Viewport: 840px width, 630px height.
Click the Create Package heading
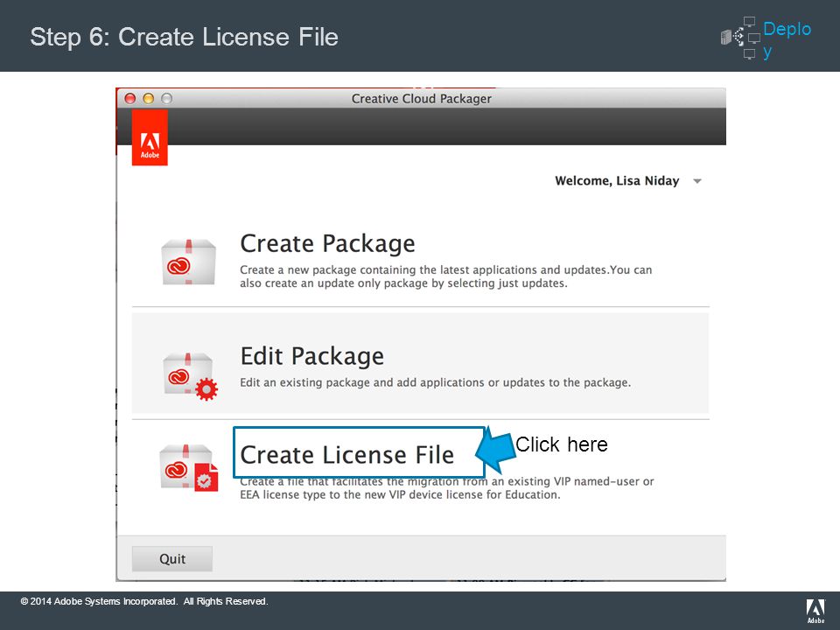[327, 244]
